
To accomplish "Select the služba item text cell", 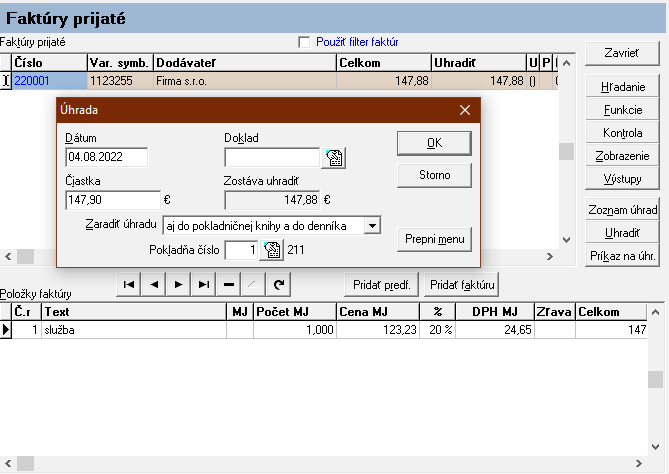I will (134, 330).
